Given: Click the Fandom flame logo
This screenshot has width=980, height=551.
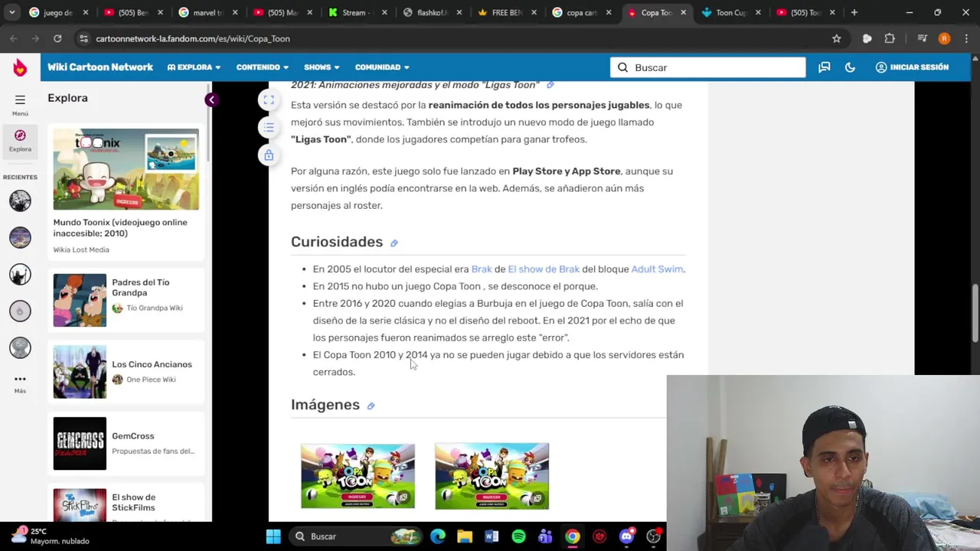Looking at the screenshot, I should [20, 67].
